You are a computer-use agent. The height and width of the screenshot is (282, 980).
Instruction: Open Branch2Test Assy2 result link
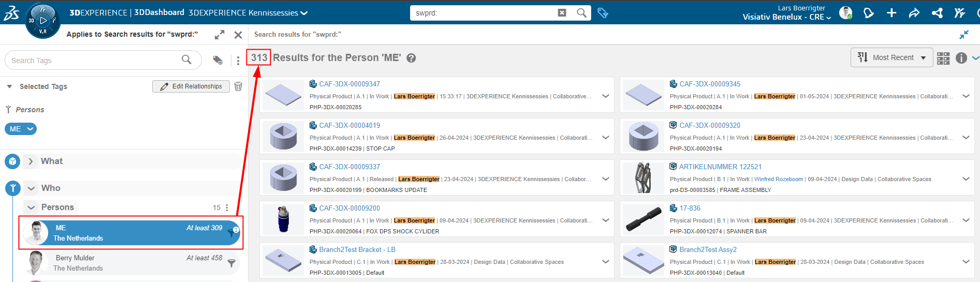[708, 249]
